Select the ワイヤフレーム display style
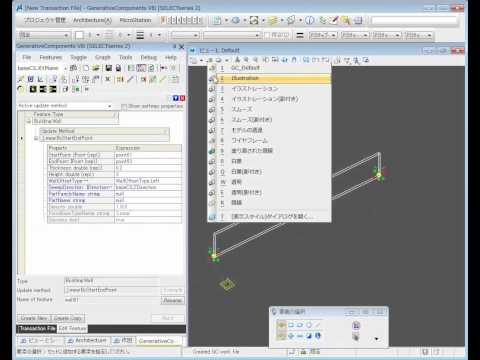This screenshot has width=480, height=360. tap(269, 140)
